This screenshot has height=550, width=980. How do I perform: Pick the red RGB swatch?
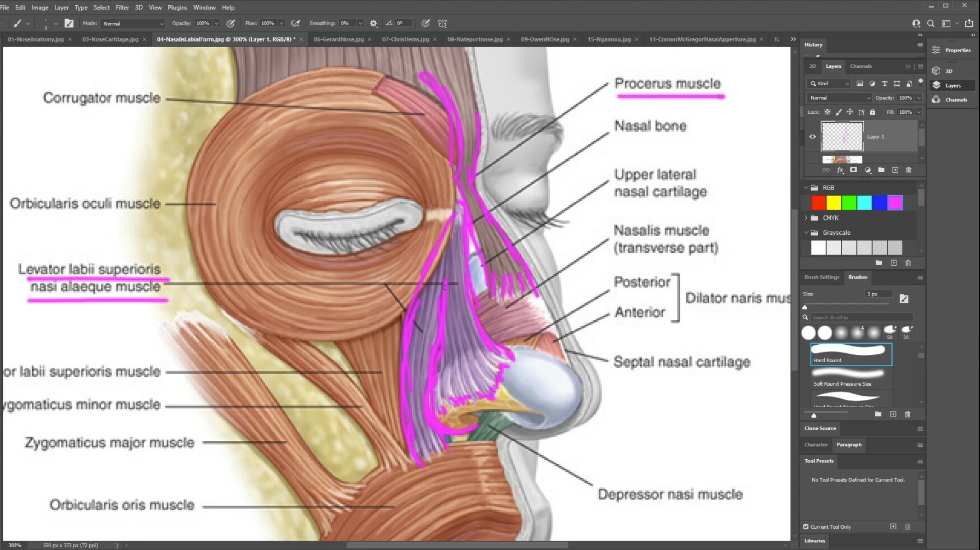tap(819, 202)
